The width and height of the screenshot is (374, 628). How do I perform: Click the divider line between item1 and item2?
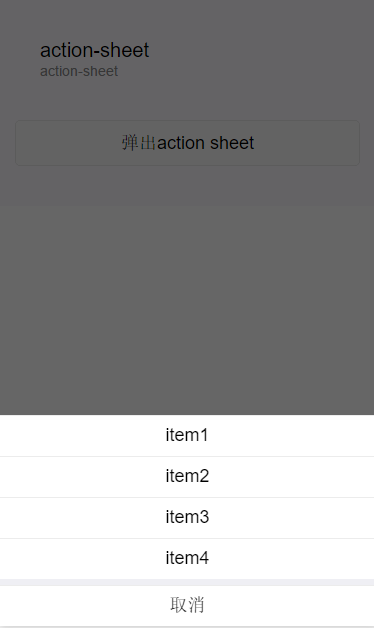[187, 456]
